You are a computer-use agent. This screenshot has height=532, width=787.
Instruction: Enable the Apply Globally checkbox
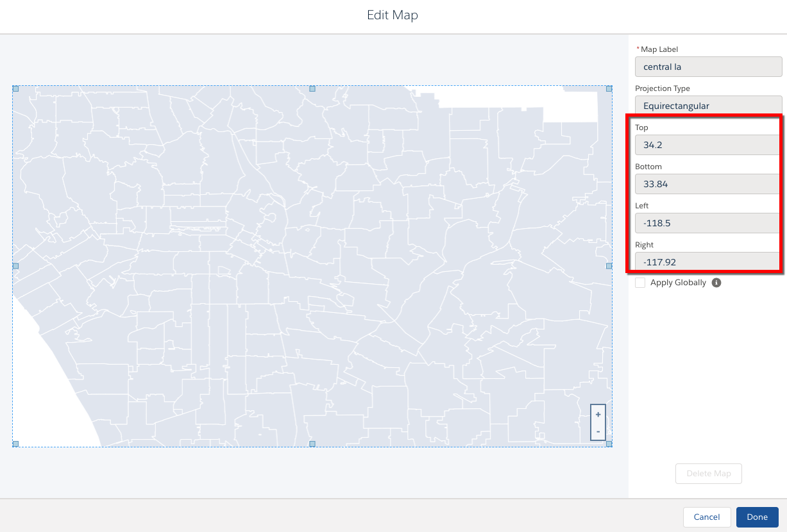[640, 283]
